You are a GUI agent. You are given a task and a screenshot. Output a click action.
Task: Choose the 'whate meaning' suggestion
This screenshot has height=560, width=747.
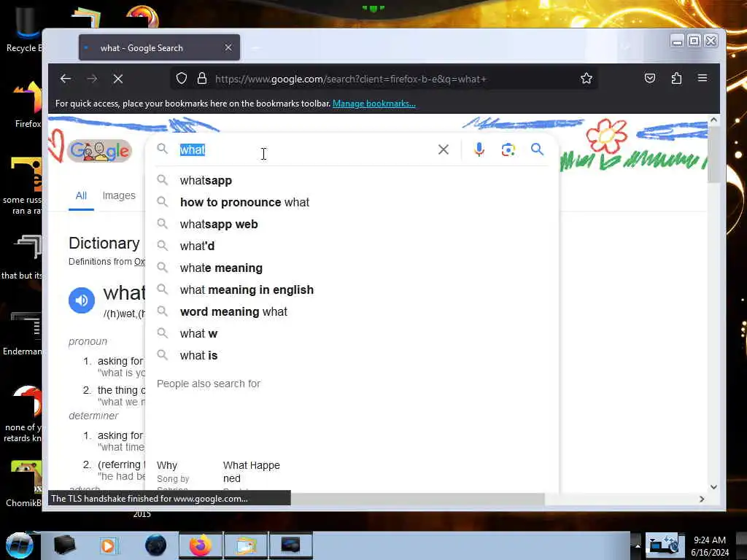[x=352, y=268]
